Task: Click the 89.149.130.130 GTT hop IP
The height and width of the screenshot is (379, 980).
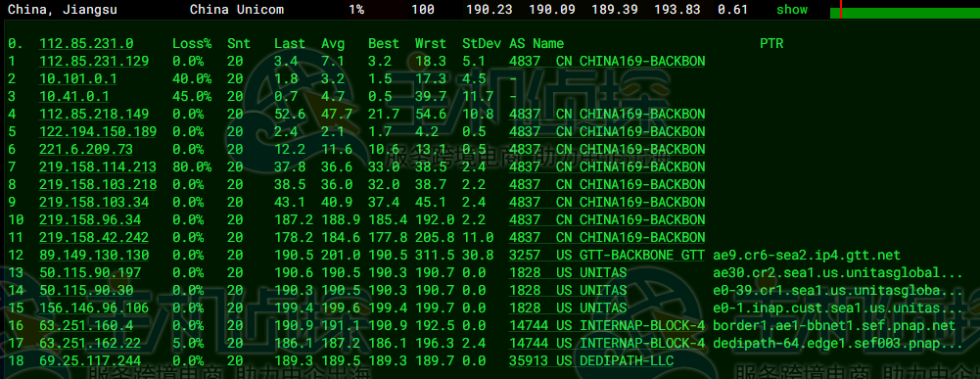Action: [x=94, y=256]
